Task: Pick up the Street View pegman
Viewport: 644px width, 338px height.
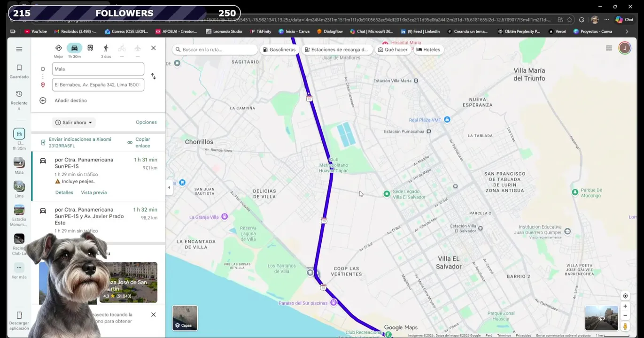Action: (x=625, y=326)
